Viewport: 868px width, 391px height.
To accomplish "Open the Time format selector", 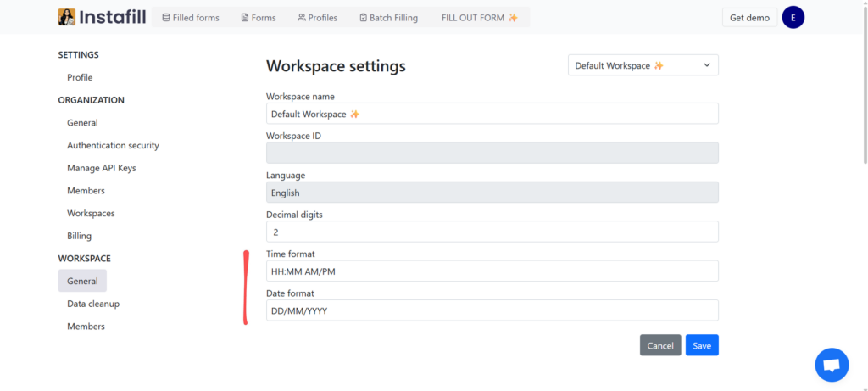I will coord(492,271).
